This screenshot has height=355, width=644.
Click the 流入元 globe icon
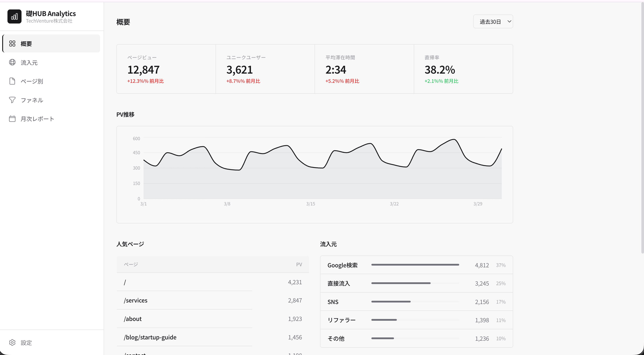(12, 62)
